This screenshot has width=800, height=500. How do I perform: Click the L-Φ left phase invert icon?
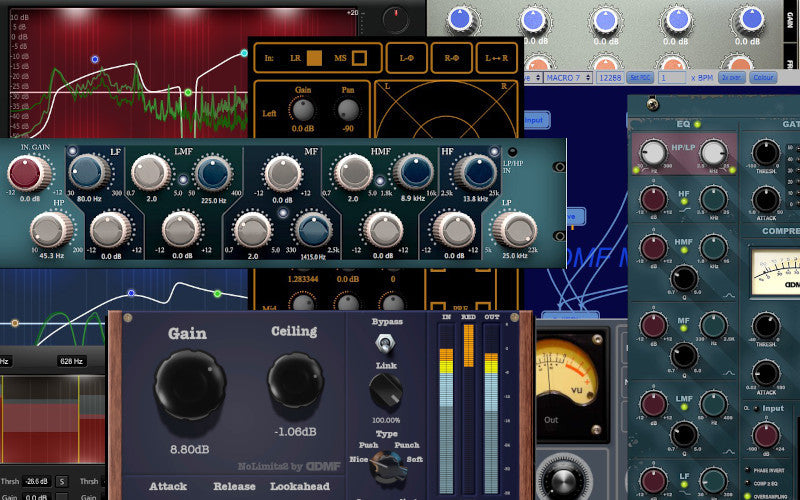click(x=405, y=59)
